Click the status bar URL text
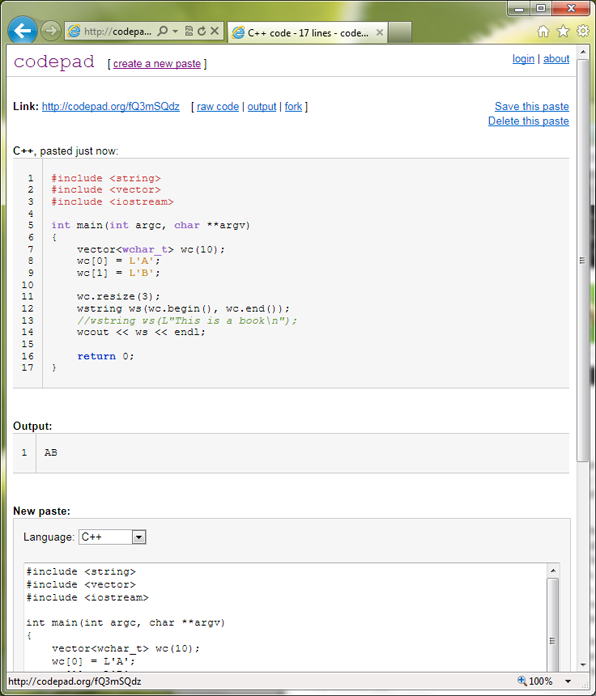Image resolution: width=596 pixels, height=696 pixels. tap(75, 681)
